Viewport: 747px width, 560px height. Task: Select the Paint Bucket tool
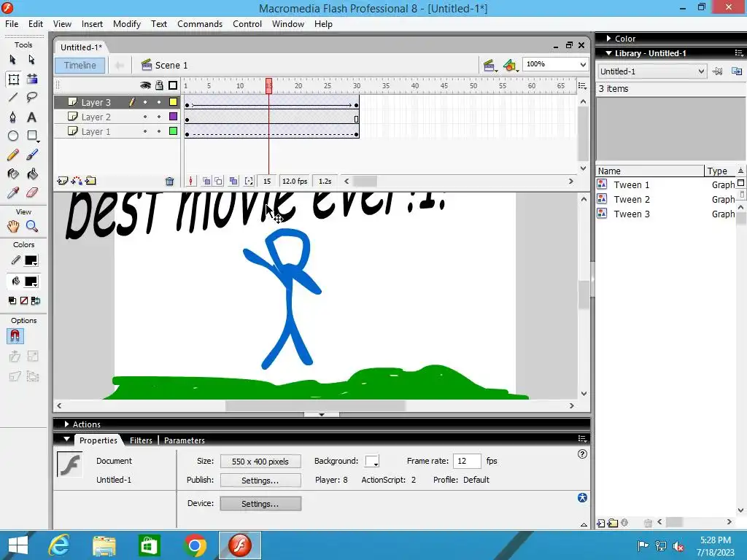(32, 174)
